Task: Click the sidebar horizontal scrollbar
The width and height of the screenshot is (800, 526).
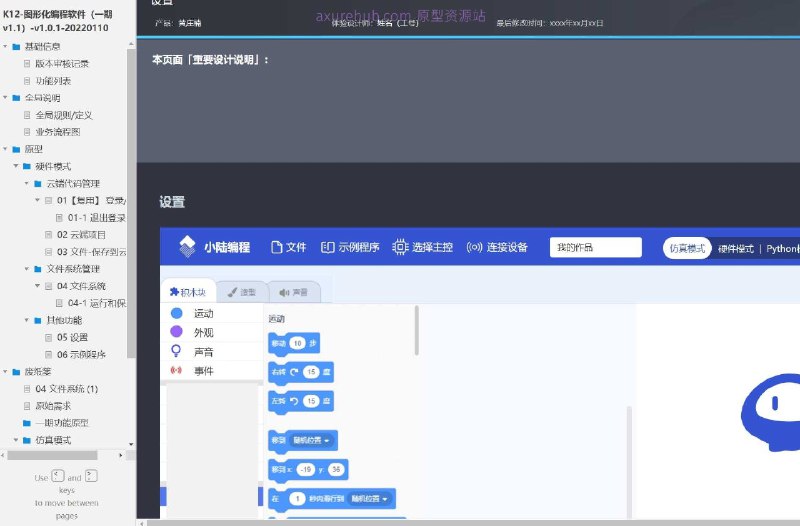Action: coord(52,455)
